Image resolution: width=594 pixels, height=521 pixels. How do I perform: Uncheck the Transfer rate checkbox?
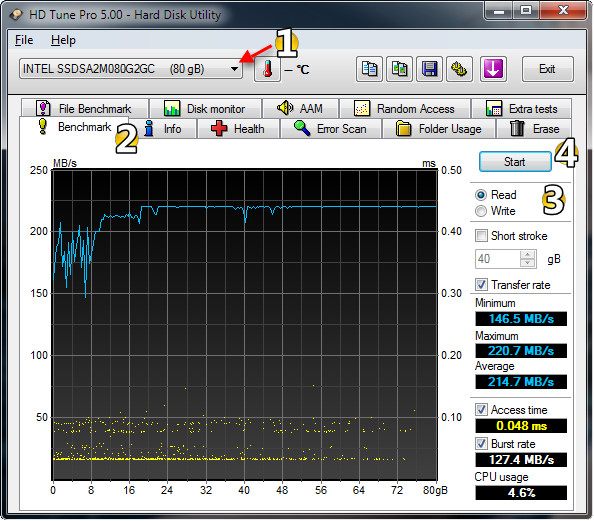click(481, 284)
